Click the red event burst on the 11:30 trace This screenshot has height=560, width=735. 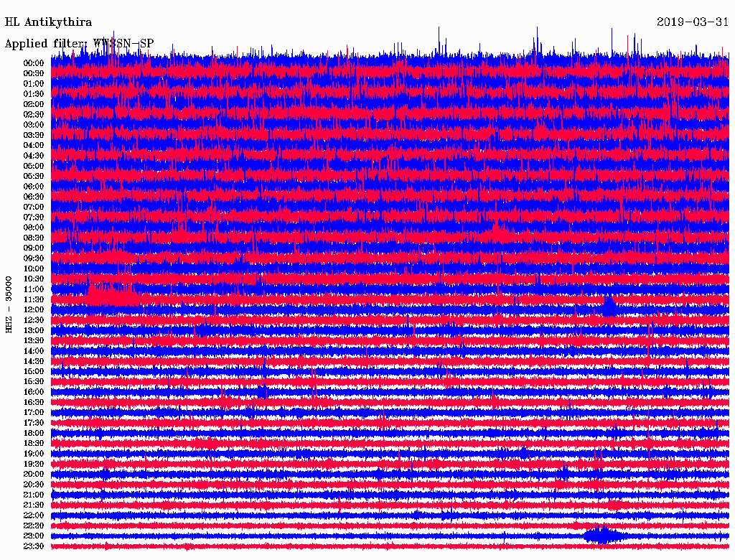point(113,297)
